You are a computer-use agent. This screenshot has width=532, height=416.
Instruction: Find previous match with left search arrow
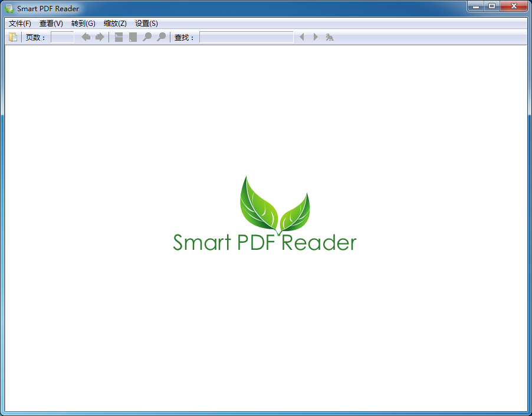pos(301,37)
